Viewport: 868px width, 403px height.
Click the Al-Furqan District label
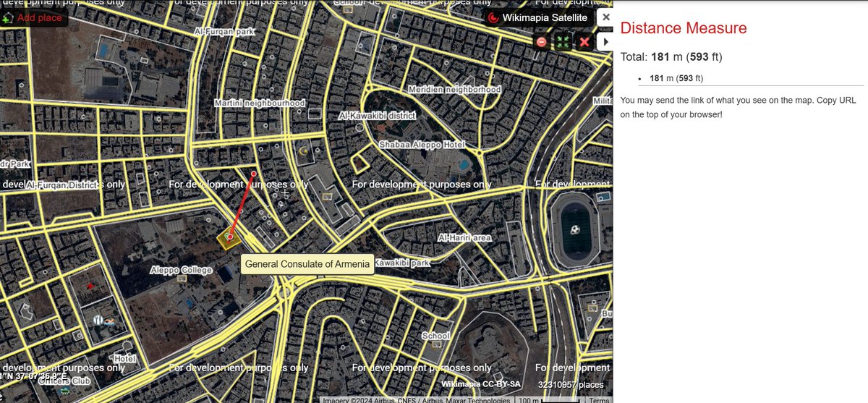point(61,185)
